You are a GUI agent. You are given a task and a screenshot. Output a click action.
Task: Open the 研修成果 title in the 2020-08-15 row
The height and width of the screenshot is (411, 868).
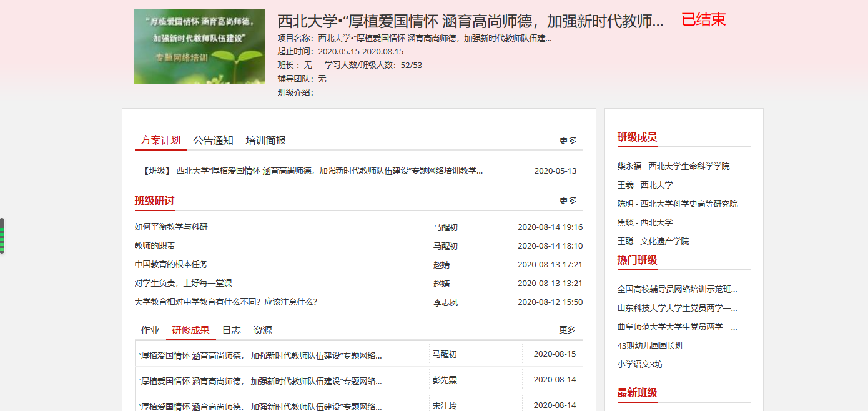coord(260,355)
